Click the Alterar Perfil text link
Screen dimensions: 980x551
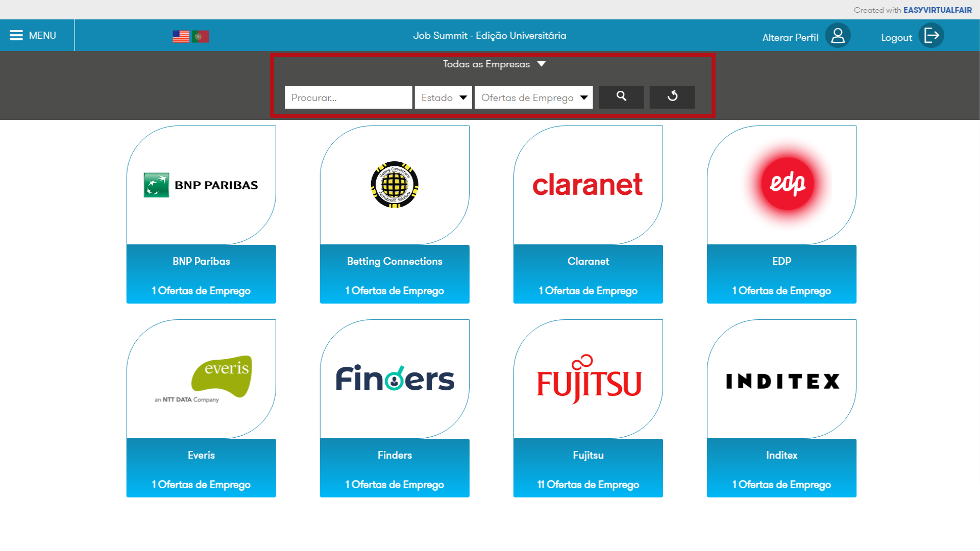[x=790, y=37]
